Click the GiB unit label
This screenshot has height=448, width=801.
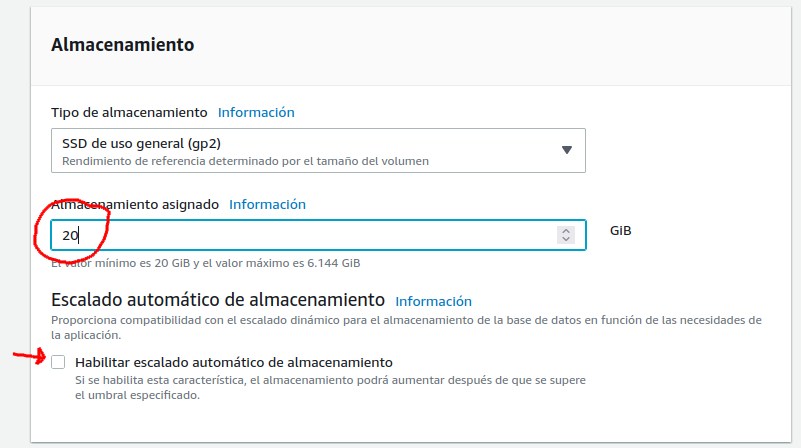tap(621, 231)
